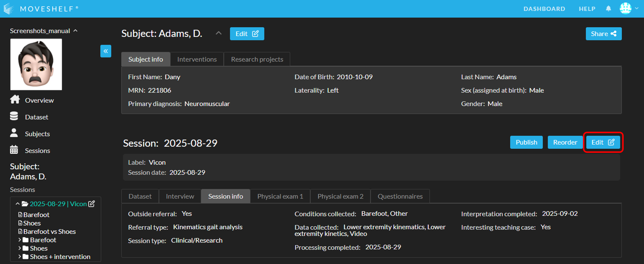
Task: Click the user avatar icon in header
Action: pyautogui.click(x=625, y=9)
